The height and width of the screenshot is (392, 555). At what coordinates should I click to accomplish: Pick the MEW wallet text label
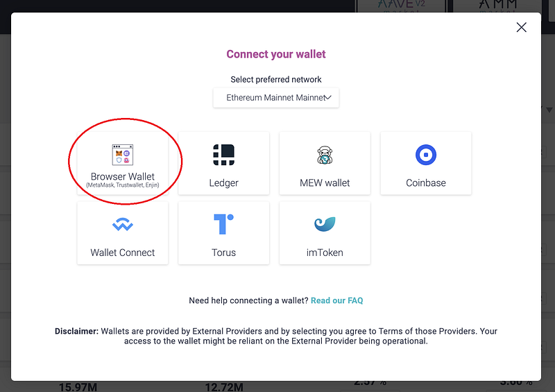(x=325, y=183)
